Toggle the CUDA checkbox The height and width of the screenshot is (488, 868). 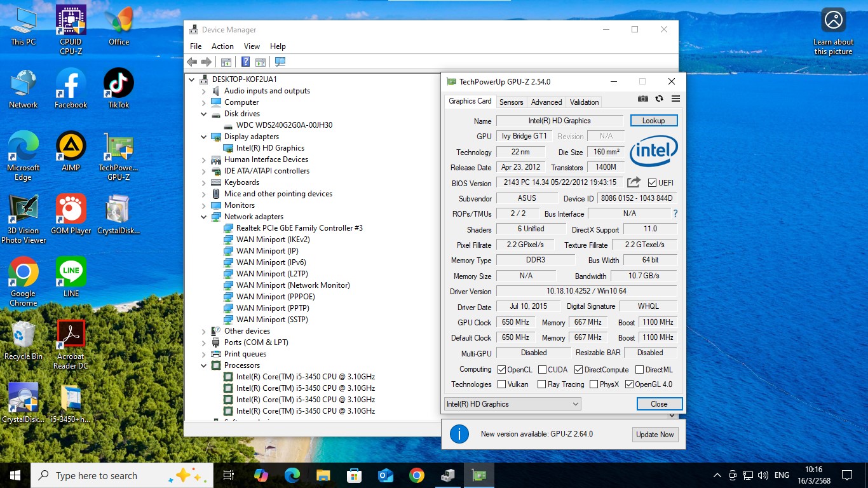click(543, 370)
